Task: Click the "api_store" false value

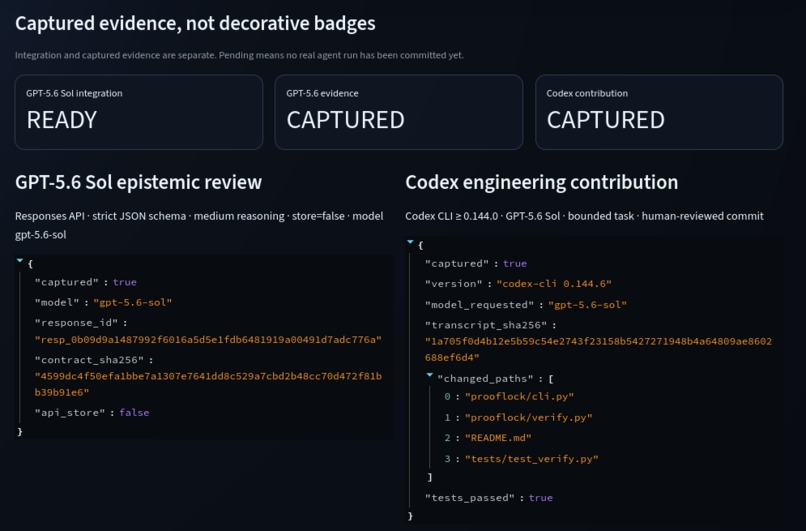Action: (134, 412)
